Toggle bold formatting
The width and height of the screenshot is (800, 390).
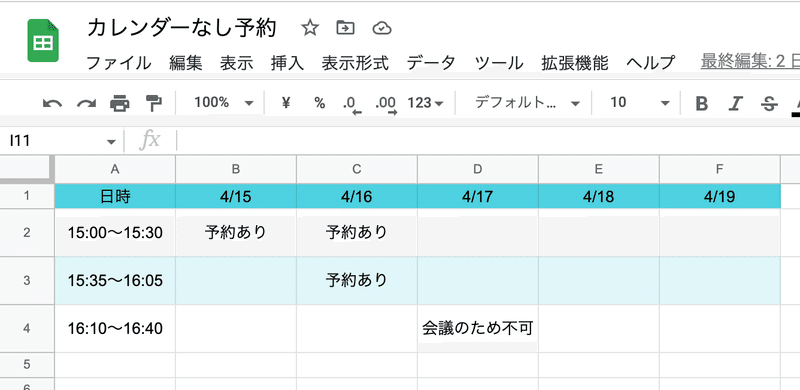702,104
